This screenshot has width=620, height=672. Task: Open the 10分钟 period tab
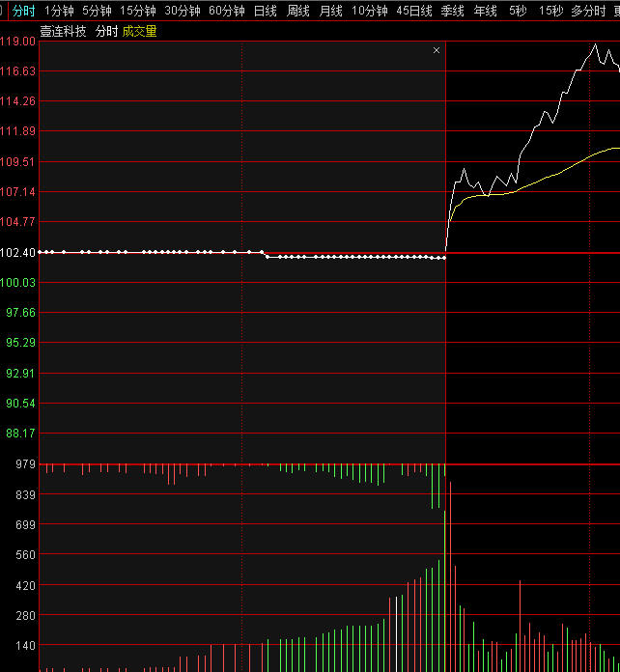370,11
